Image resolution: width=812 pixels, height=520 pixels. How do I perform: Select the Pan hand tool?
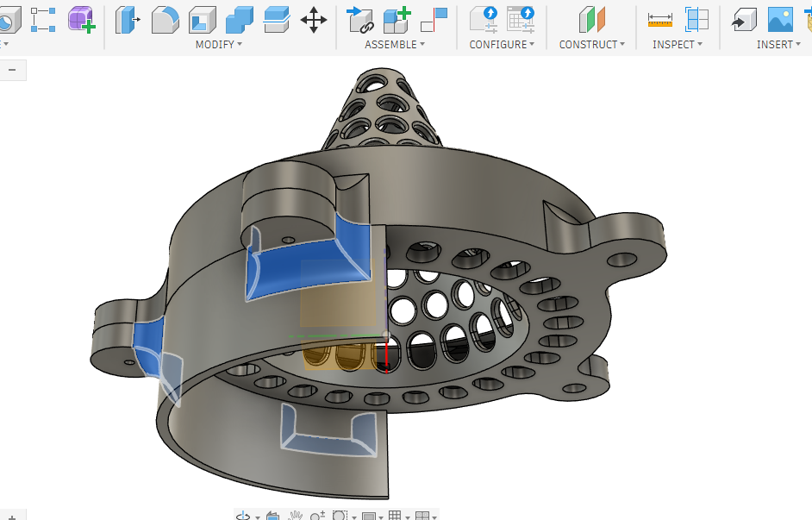[295, 516]
